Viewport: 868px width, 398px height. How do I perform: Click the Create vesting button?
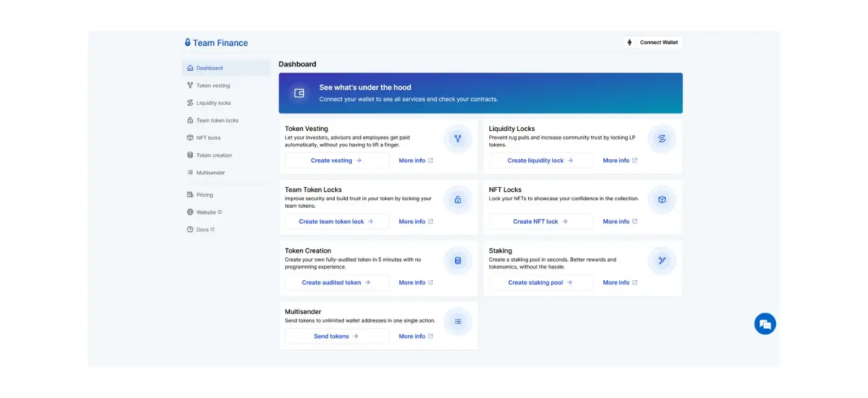(x=337, y=161)
